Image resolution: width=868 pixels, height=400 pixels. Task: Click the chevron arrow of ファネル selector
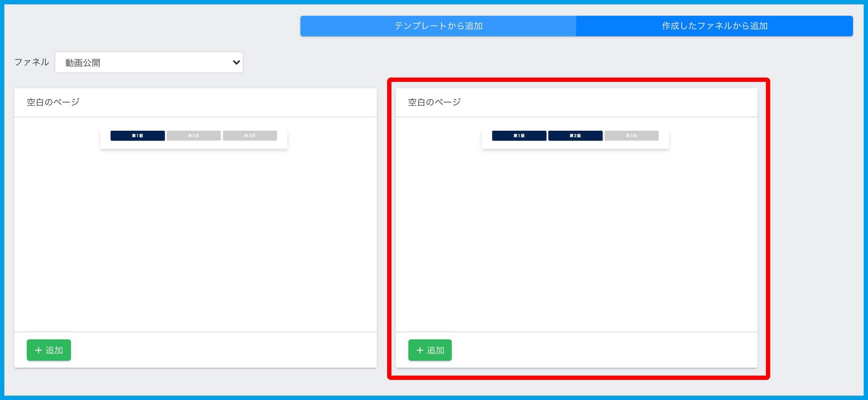(x=236, y=62)
